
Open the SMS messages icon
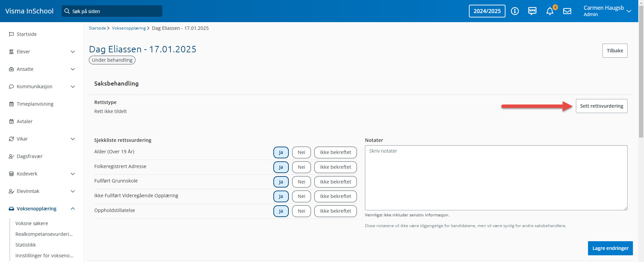point(532,11)
